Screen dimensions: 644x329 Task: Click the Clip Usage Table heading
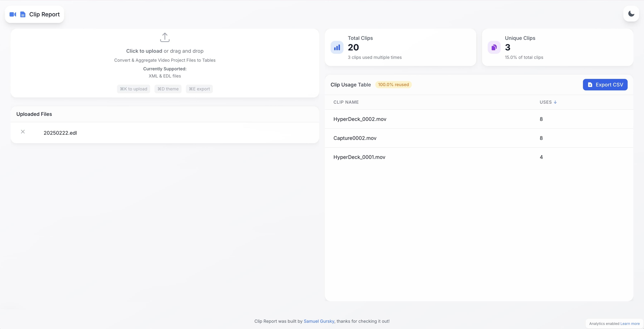pyautogui.click(x=350, y=85)
